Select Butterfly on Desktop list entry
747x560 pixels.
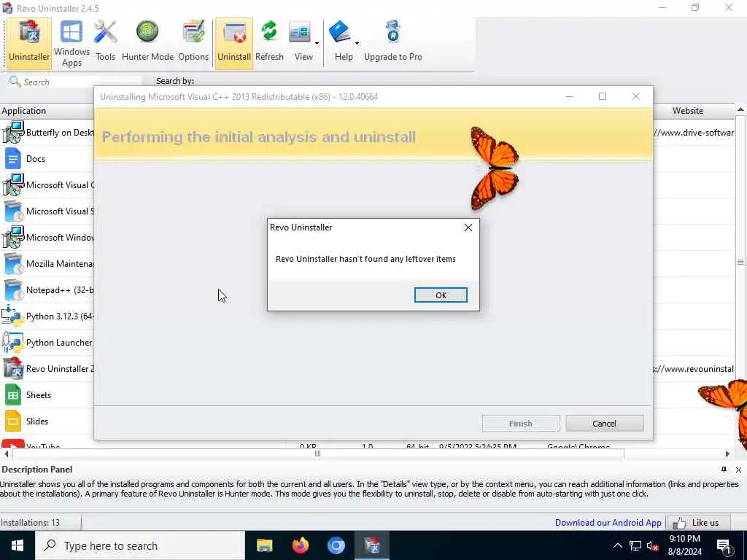point(47,133)
